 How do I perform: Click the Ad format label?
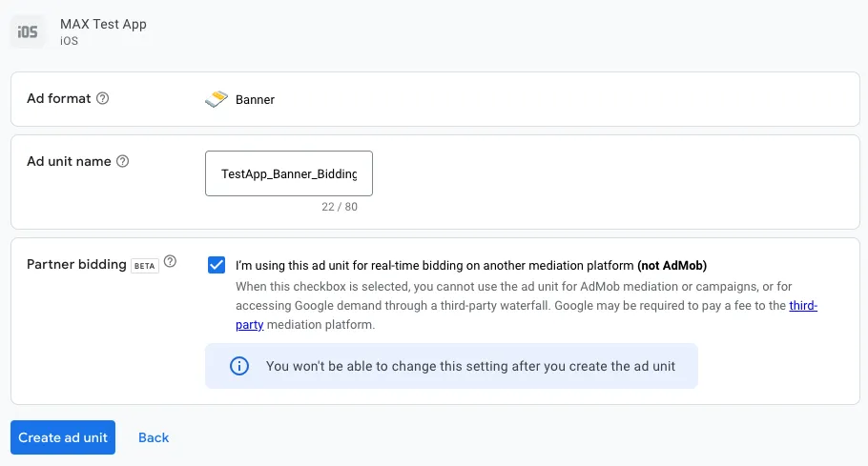(x=59, y=98)
